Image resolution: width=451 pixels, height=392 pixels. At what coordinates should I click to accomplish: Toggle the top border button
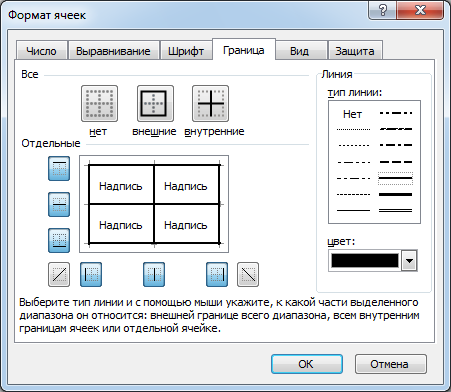click(59, 169)
